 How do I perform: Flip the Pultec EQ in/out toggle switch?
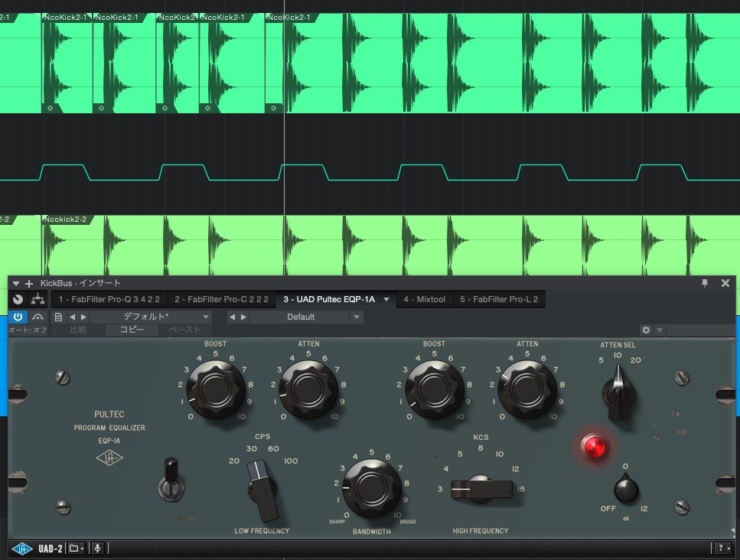pos(171,477)
